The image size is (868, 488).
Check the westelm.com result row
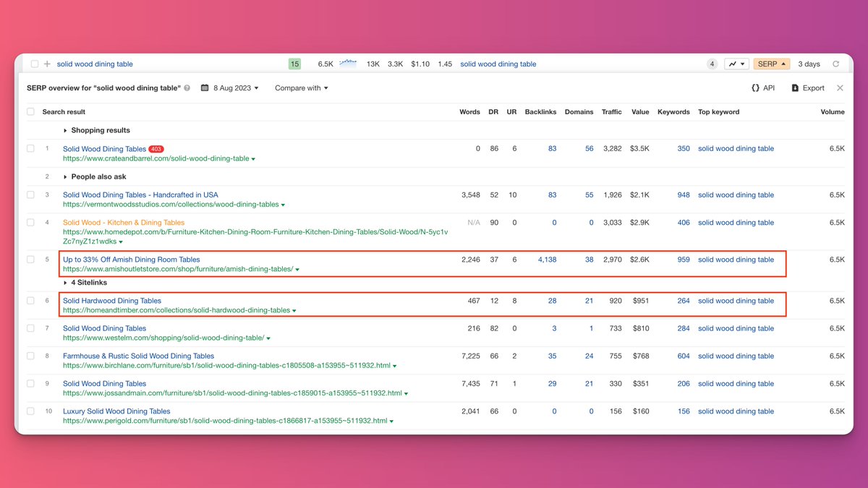click(30, 328)
